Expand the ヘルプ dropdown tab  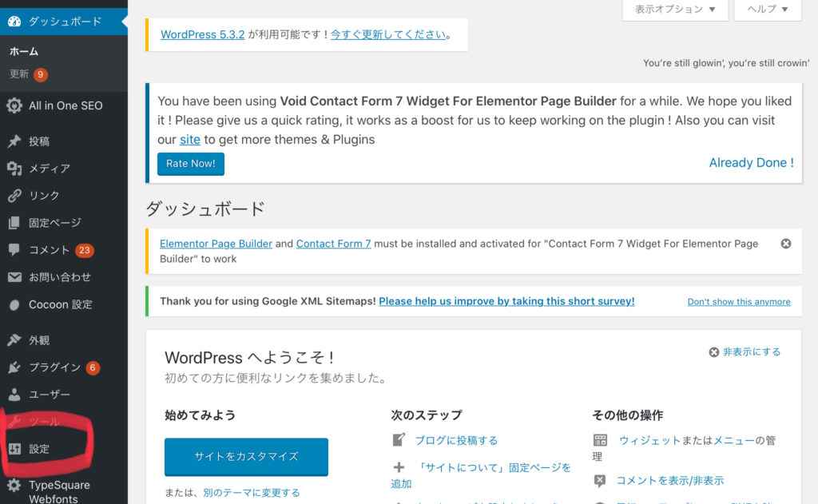click(768, 10)
